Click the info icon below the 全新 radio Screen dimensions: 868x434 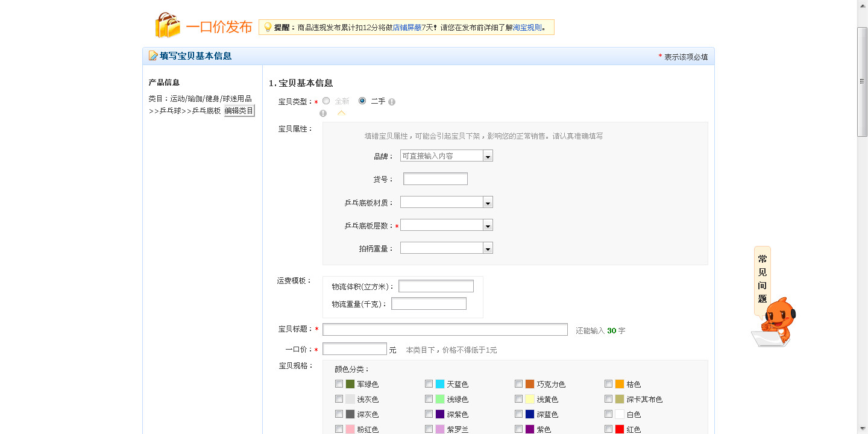coord(323,113)
